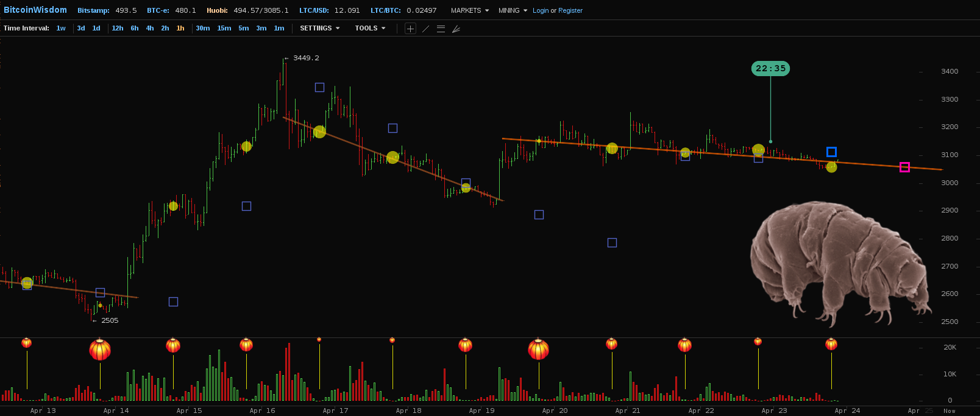This screenshot has width=980, height=416.
Task: Select the line drawing tool
Action: click(x=425, y=29)
